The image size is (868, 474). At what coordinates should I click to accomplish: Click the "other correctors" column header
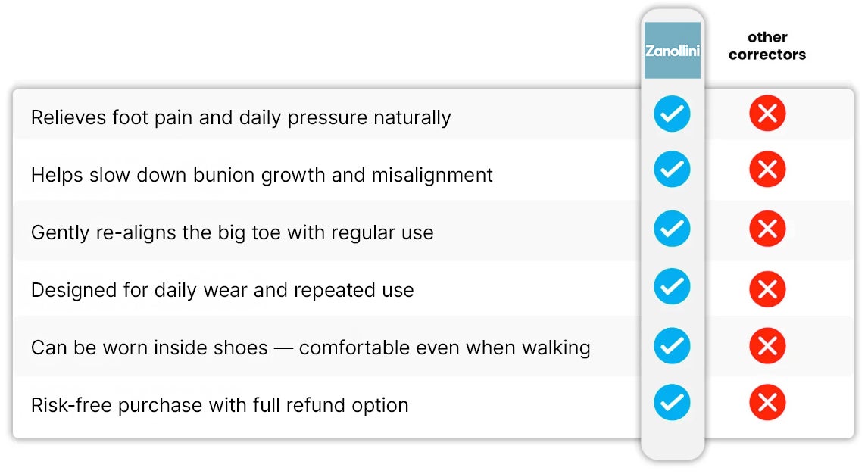(767, 45)
